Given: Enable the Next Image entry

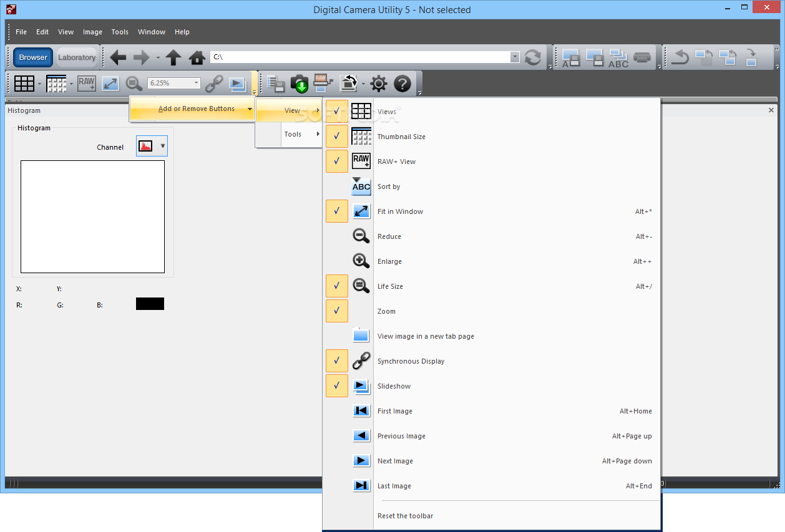Looking at the screenshot, I should (x=491, y=461).
